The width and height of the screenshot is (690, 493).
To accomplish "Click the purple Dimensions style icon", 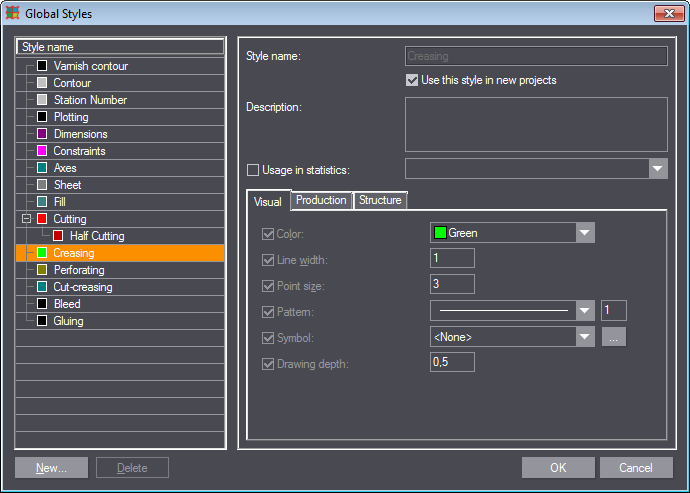I will click(x=42, y=134).
